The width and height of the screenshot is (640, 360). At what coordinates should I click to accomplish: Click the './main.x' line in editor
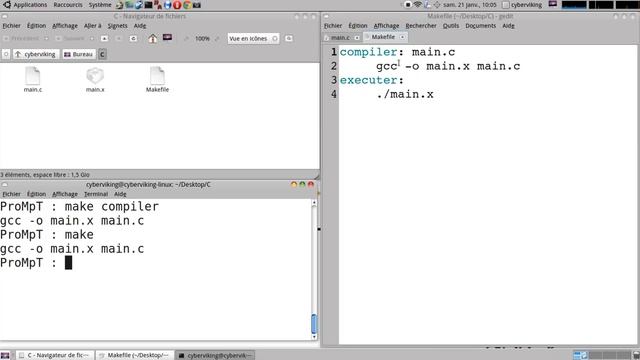click(x=405, y=94)
